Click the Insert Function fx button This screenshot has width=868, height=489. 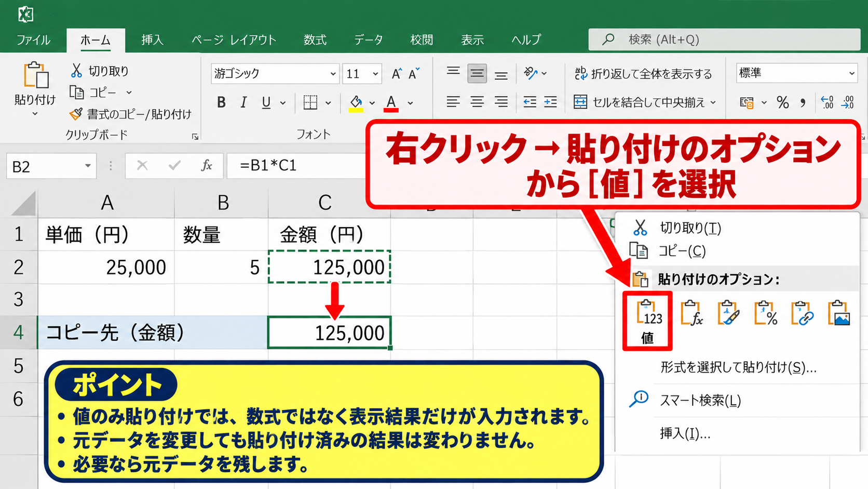point(207,166)
